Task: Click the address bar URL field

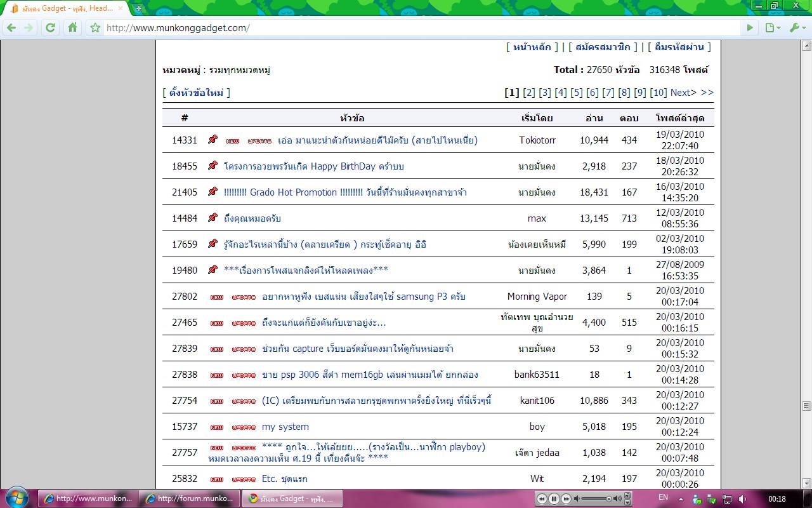Action: pos(421,28)
